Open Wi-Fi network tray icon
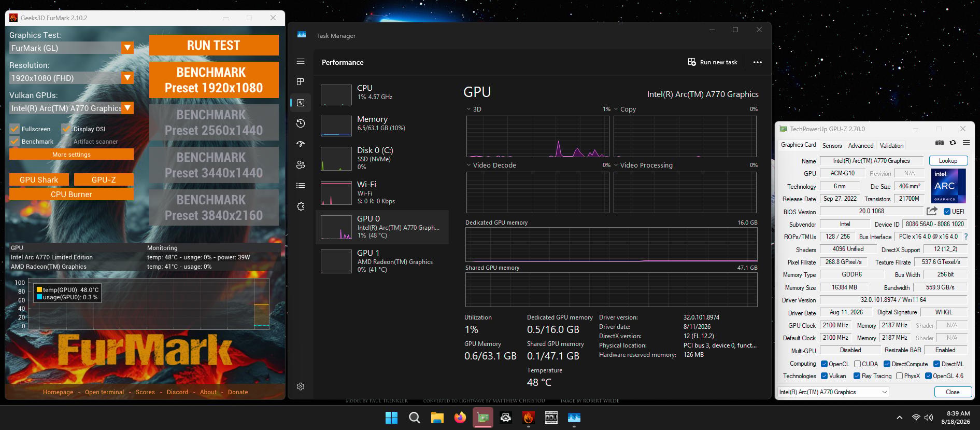The image size is (980, 430). pos(916,418)
